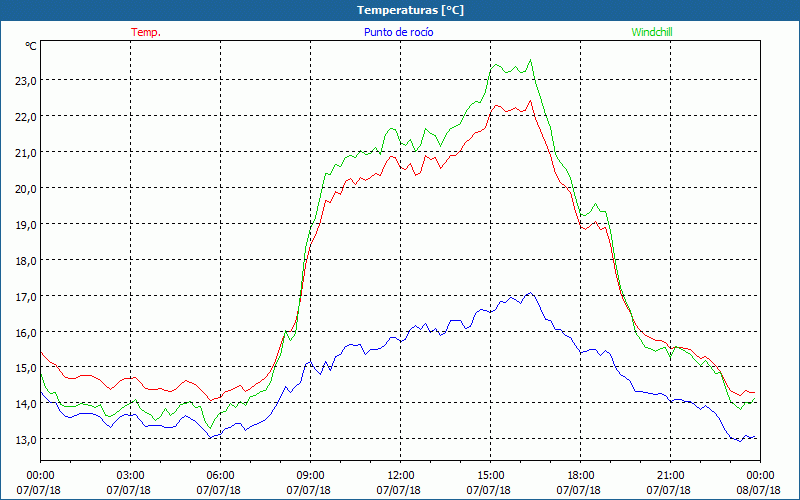800x500 pixels.
Task: Click the 14,0 y-axis value
Action: [x=26, y=403]
